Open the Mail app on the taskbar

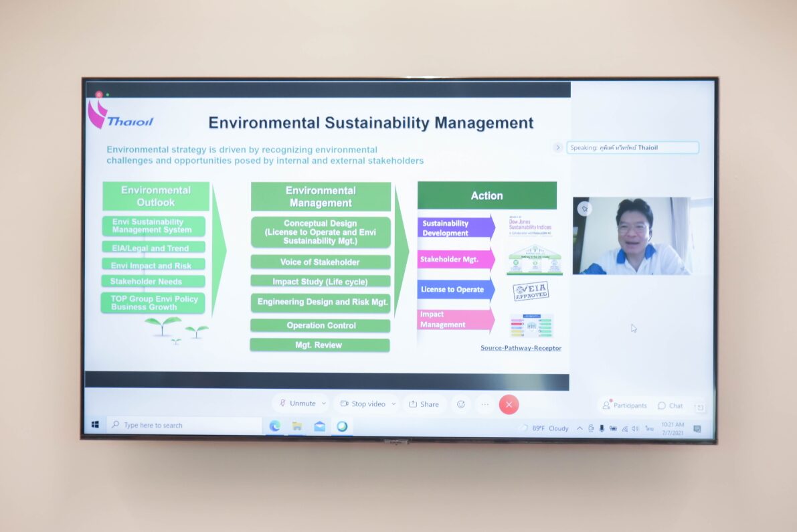click(x=319, y=426)
